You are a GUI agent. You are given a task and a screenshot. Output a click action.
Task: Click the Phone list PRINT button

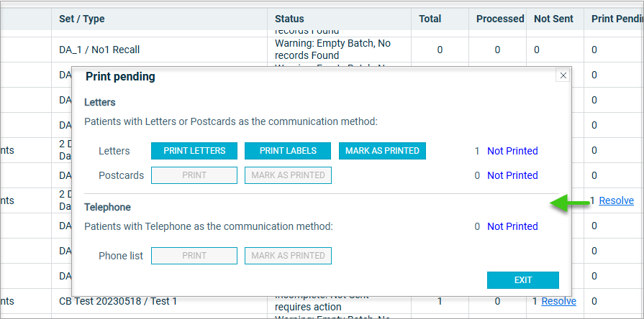194,256
